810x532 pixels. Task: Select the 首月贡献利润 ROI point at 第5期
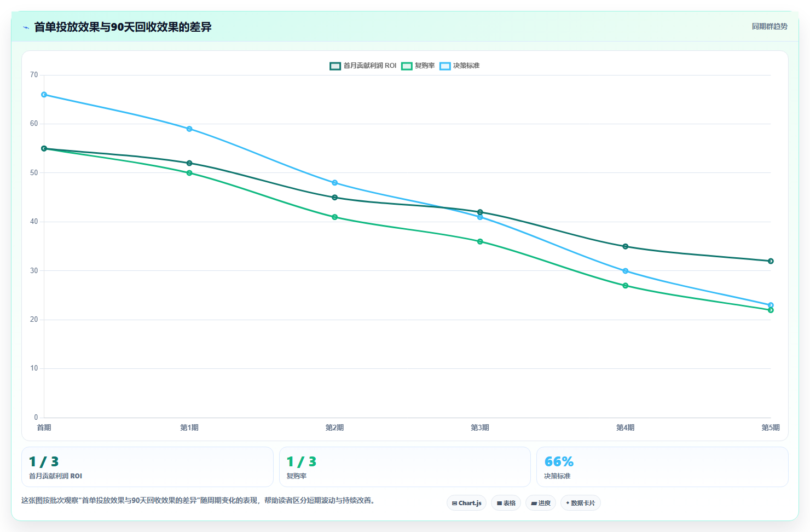click(x=771, y=261)
